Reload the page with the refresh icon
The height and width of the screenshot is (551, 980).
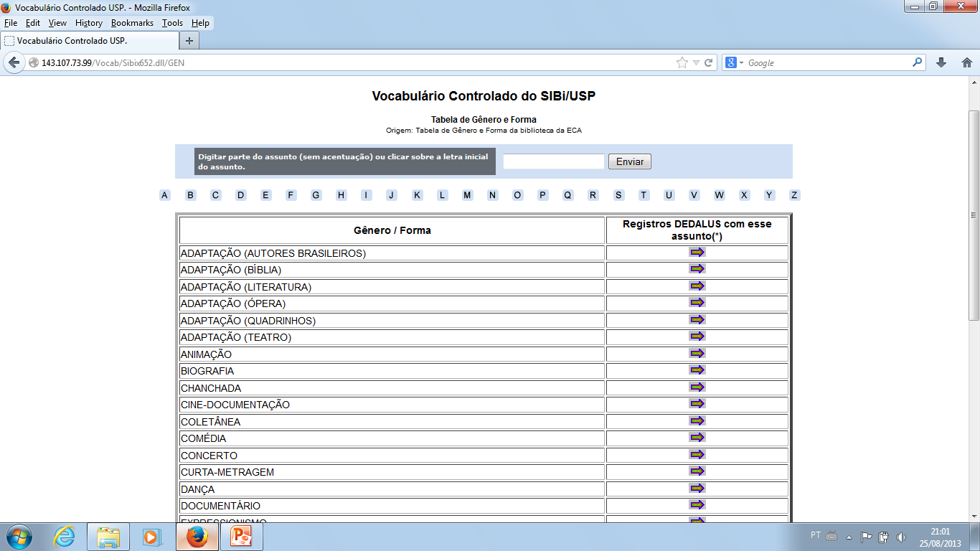(708, 62)
